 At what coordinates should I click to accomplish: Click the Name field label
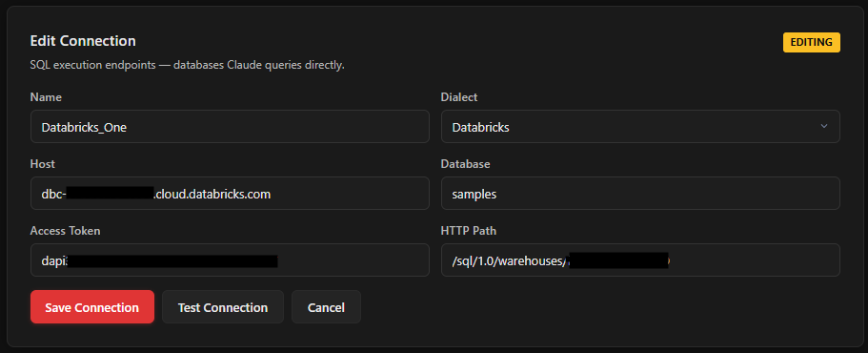point(46,97)
